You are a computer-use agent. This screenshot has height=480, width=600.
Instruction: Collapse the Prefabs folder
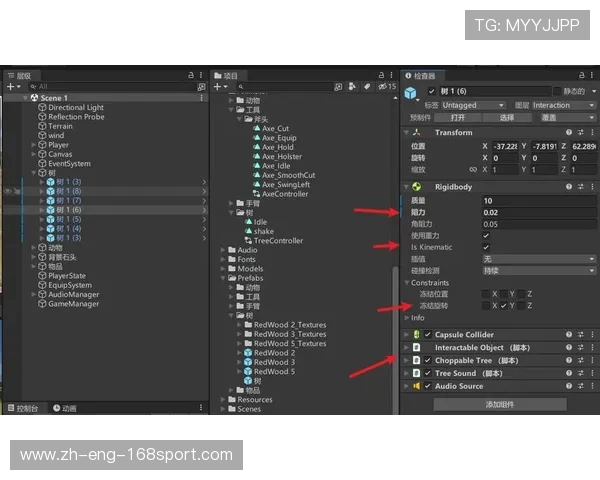click(223, 278)
